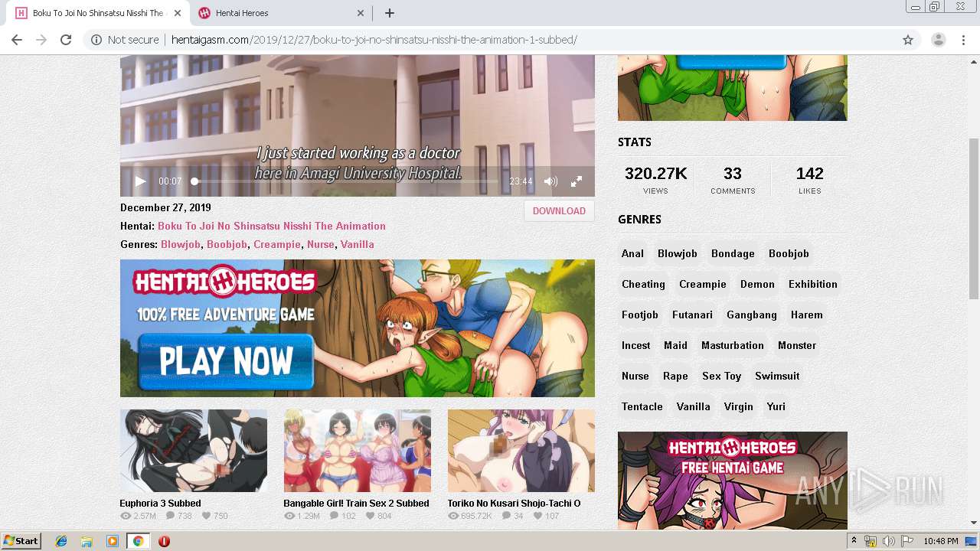Click the taskbar clock showing 10:48 PM

pos(940,541)
